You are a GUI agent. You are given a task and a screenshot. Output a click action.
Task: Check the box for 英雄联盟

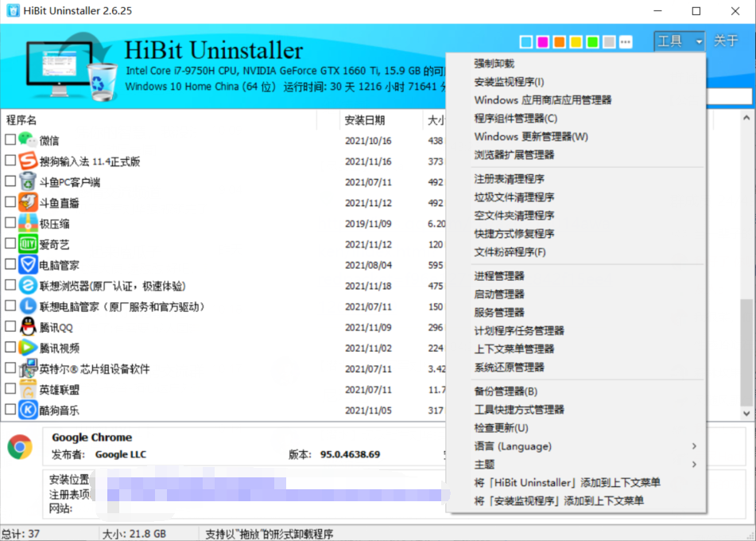tap(10, 388)
